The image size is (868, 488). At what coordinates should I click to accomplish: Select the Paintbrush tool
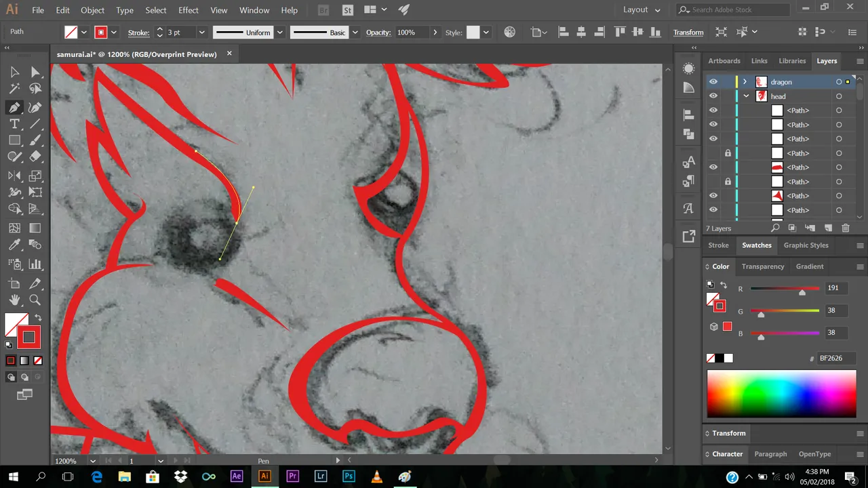pyautogui.click(x=35, y=140)
